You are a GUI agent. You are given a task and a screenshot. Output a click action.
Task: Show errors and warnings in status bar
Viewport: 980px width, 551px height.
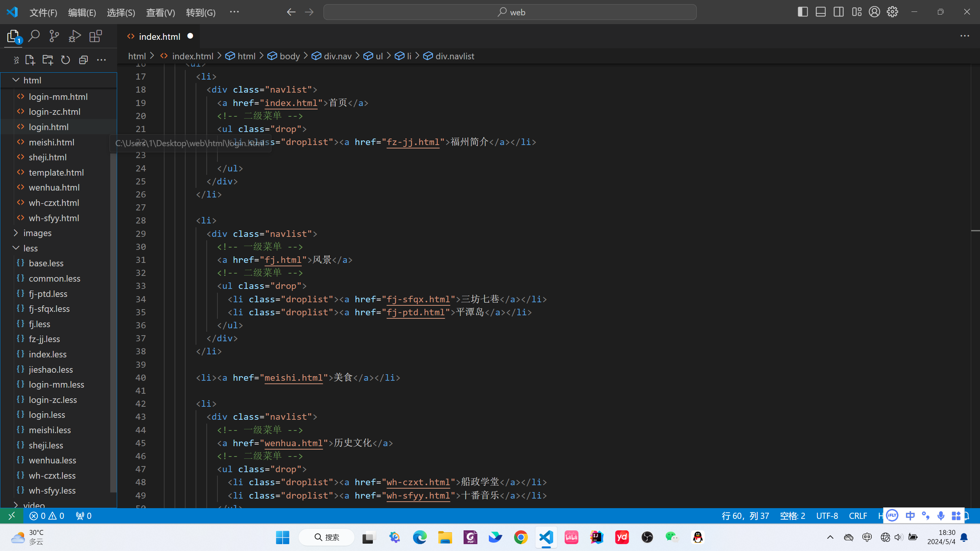47,516
